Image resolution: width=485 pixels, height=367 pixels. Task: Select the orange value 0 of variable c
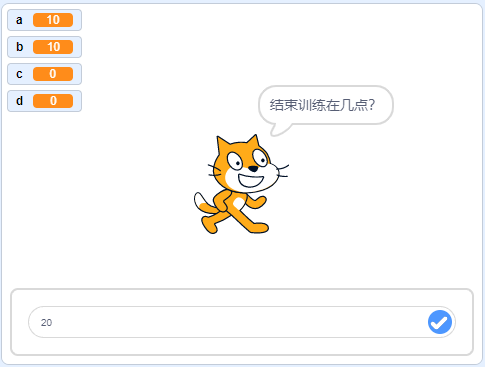pos(53,74)
